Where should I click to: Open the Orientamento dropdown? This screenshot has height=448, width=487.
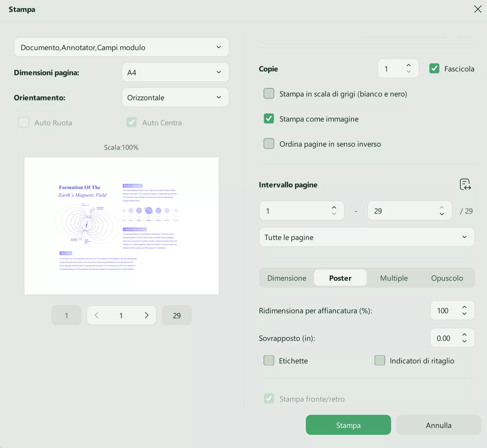tap(175, 97)
